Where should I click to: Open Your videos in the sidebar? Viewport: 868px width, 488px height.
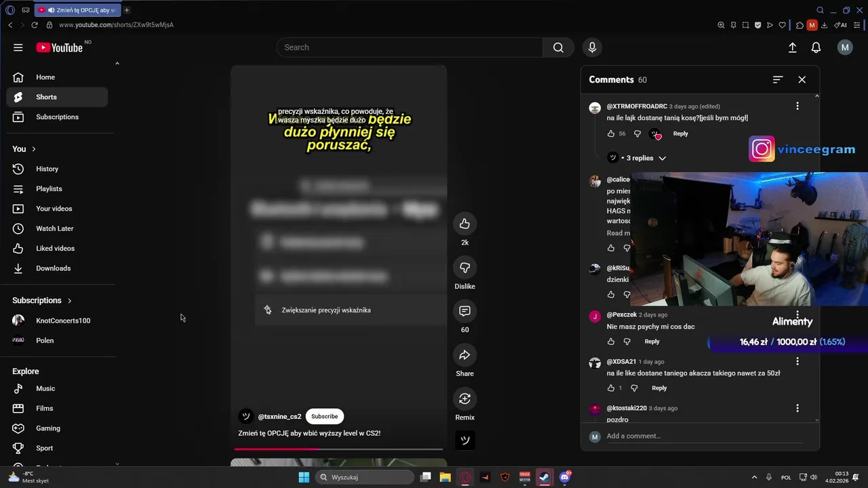[57, 209]
